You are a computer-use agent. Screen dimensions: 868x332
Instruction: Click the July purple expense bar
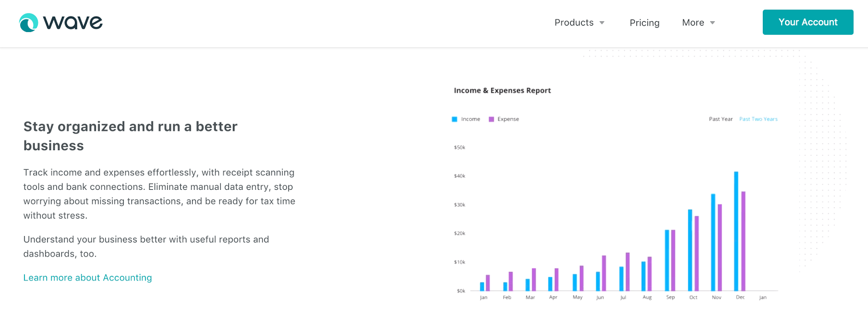628,272
